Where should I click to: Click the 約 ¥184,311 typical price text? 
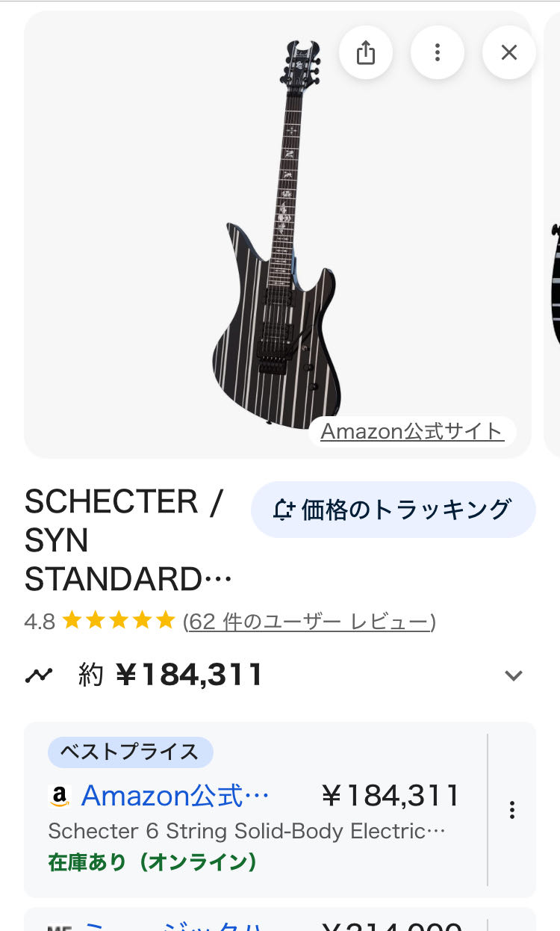point(171,675)
